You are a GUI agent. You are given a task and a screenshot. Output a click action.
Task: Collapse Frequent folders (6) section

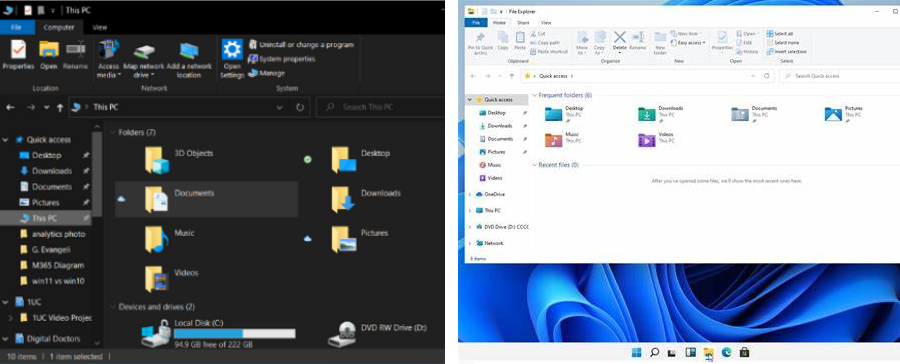pos(535,95)
